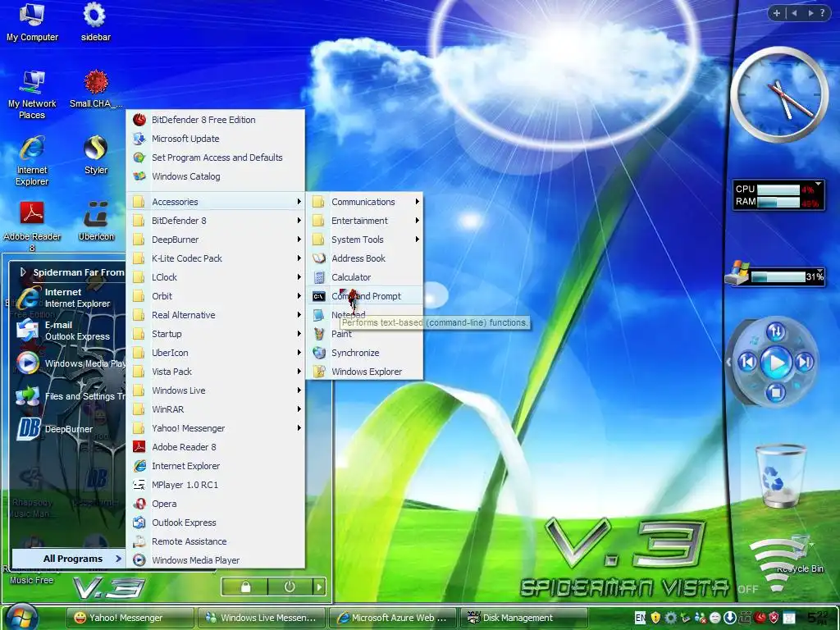Expand the Communications submenu
This screenshot has width=840, height=630.
[365, 202]
